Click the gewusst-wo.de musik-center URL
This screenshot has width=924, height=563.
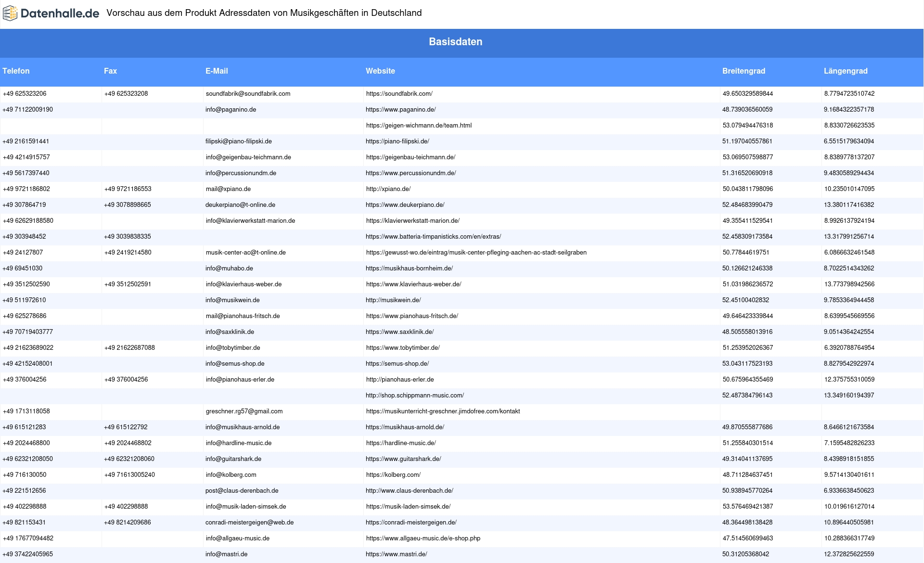476,253
